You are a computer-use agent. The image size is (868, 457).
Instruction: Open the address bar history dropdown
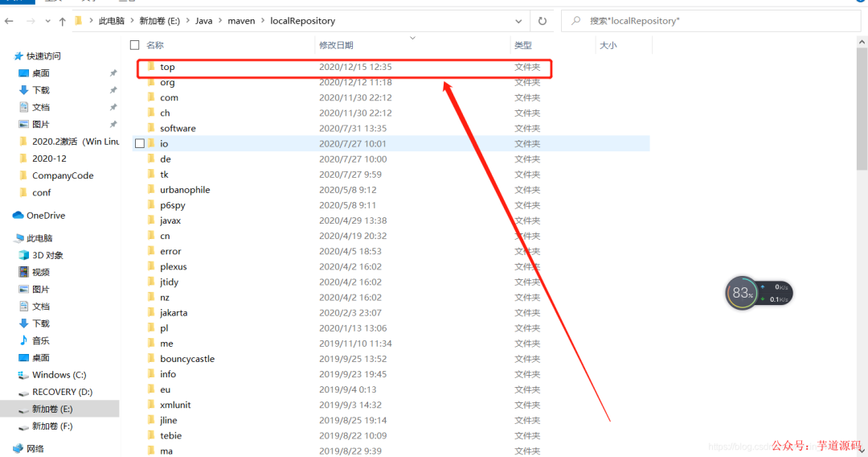click(x=518, y=21)
